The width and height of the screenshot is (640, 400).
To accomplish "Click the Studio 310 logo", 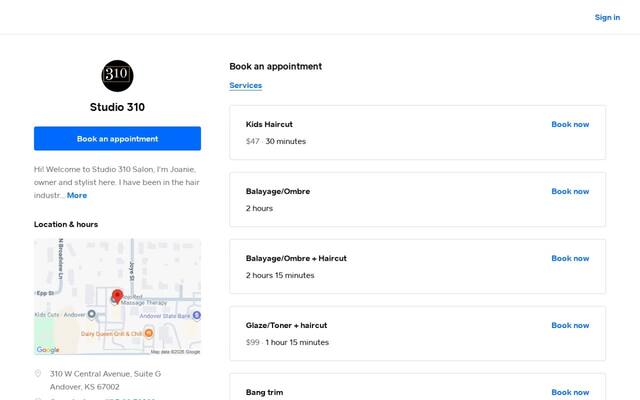I will tap(117, 76).
